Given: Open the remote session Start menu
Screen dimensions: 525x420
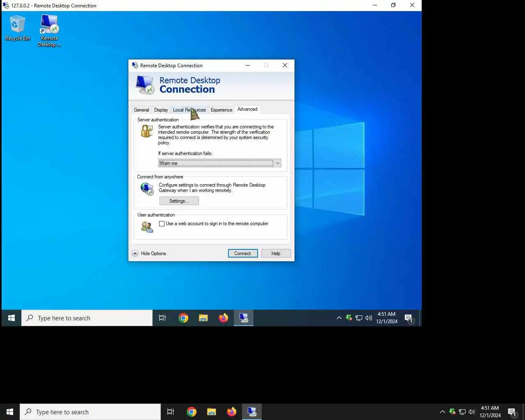Looking at the screenshot, I should pos(11,318).
